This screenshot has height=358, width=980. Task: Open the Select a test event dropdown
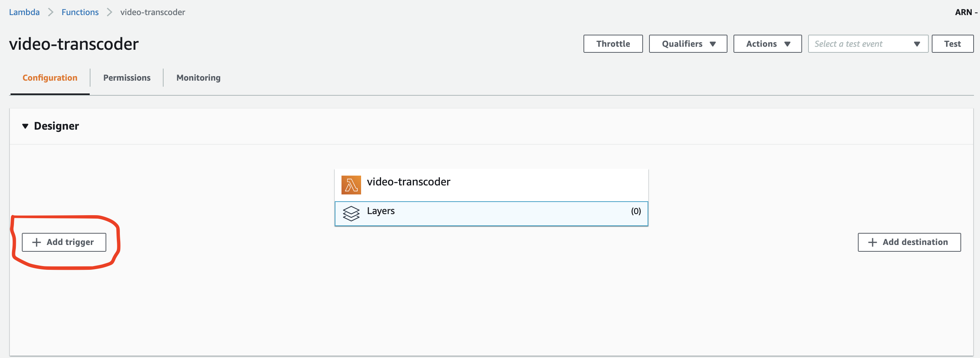[x=868, y=44]
